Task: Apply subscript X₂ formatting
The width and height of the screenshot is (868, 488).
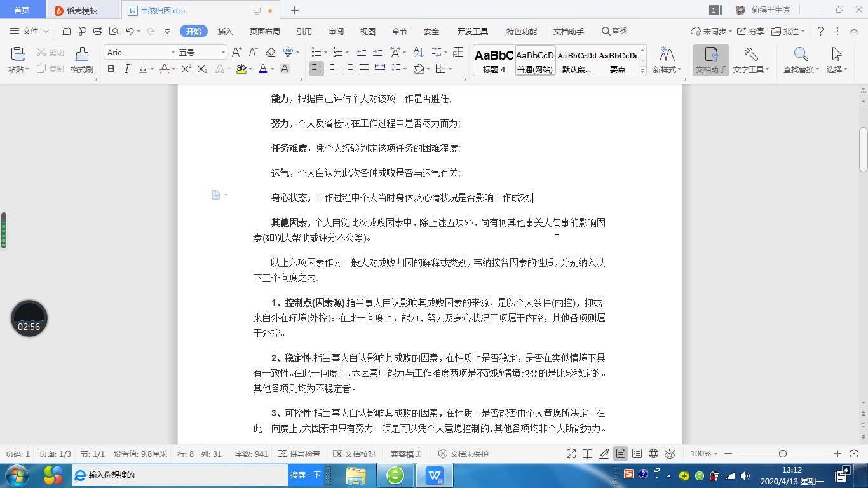Action: [202, 69]
